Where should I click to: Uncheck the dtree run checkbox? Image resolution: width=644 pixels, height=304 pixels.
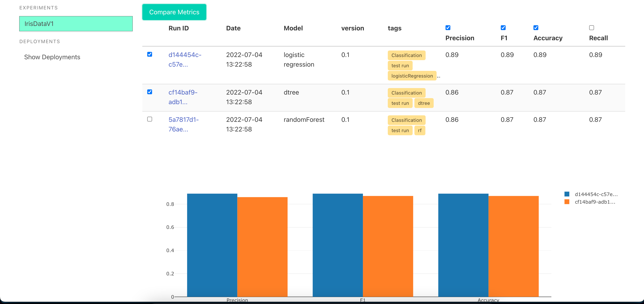click(149, 92)
